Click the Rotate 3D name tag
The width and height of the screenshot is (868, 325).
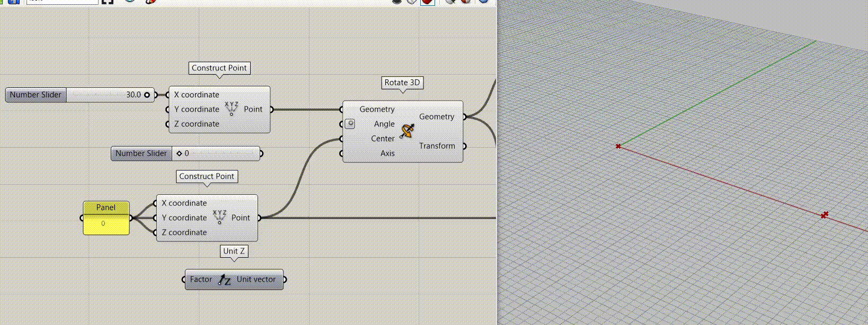click(x=402, y=83)
